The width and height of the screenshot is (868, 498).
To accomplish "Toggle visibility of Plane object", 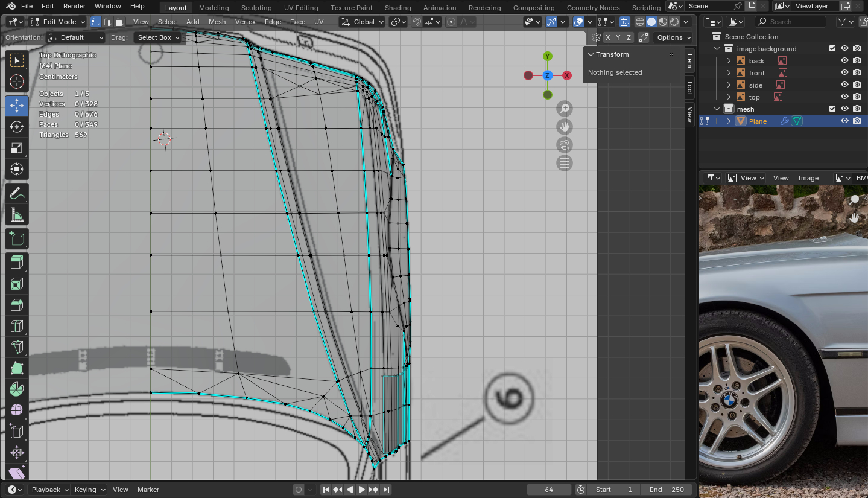I will pos(844,121).
